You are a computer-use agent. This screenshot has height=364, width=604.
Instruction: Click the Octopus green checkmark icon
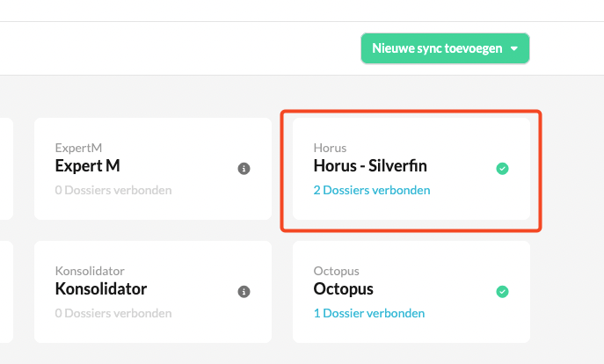[502, 292]
